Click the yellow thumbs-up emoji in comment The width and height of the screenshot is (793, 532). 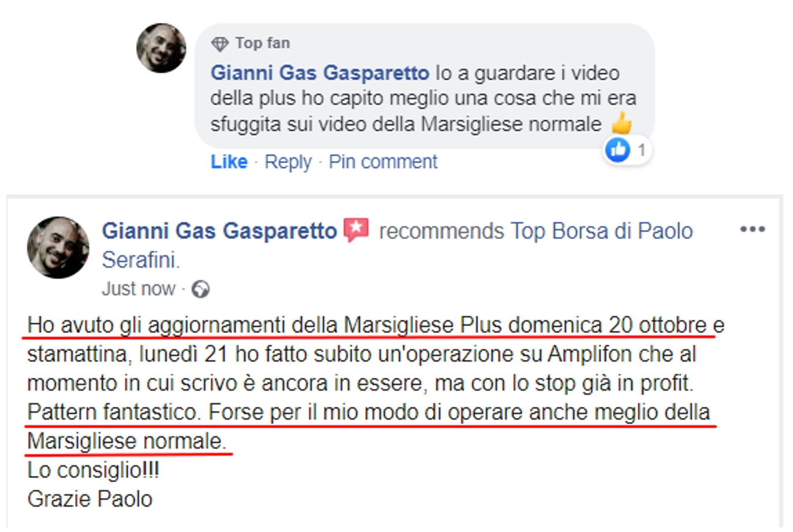(622, 123)
